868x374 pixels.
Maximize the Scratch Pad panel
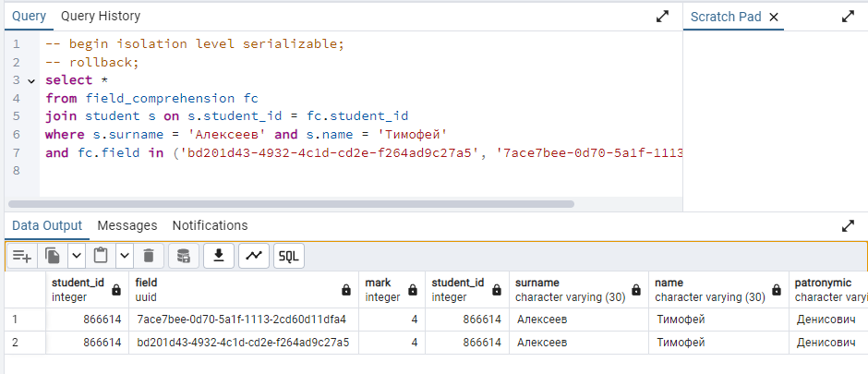[x=848, y=17]
